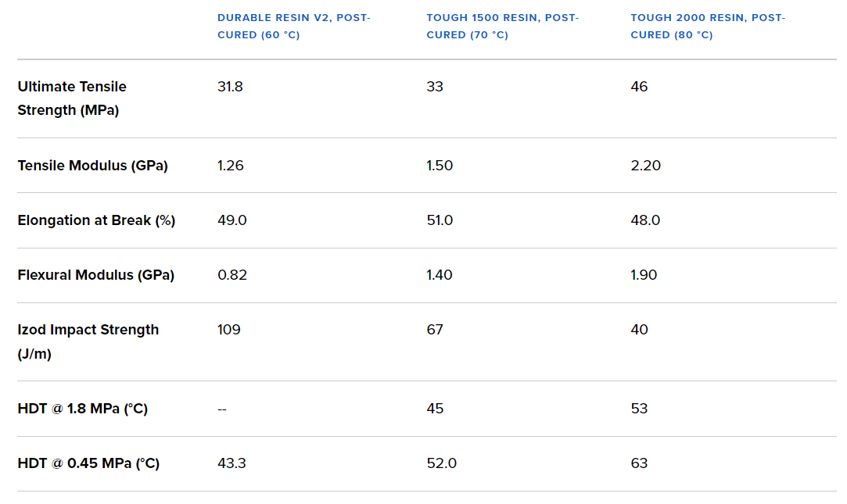This screenshot has height=504, width=847.
Task: Click the HDT @ 0.45 MPa label
Action: coord(88,463)
